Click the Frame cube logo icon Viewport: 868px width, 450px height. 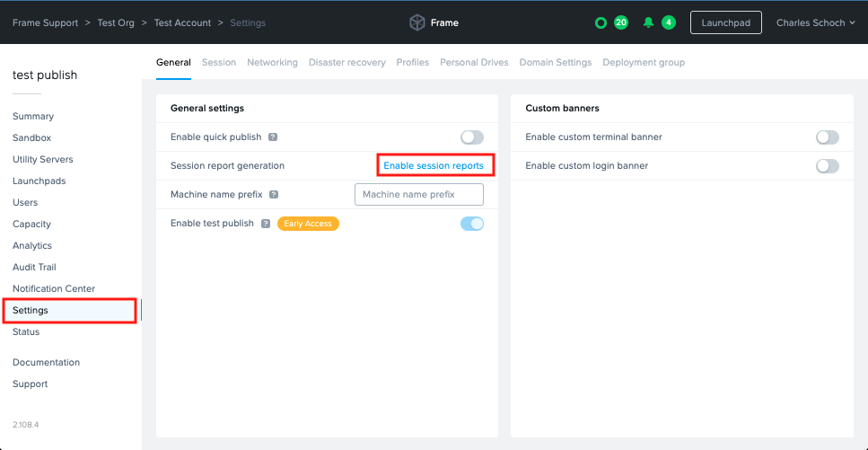[x=416, y=22]
